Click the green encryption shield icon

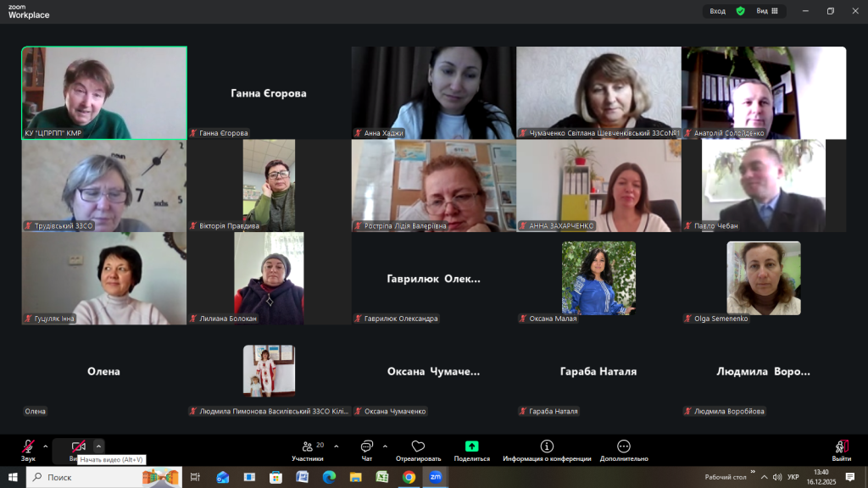pos(740,11)
